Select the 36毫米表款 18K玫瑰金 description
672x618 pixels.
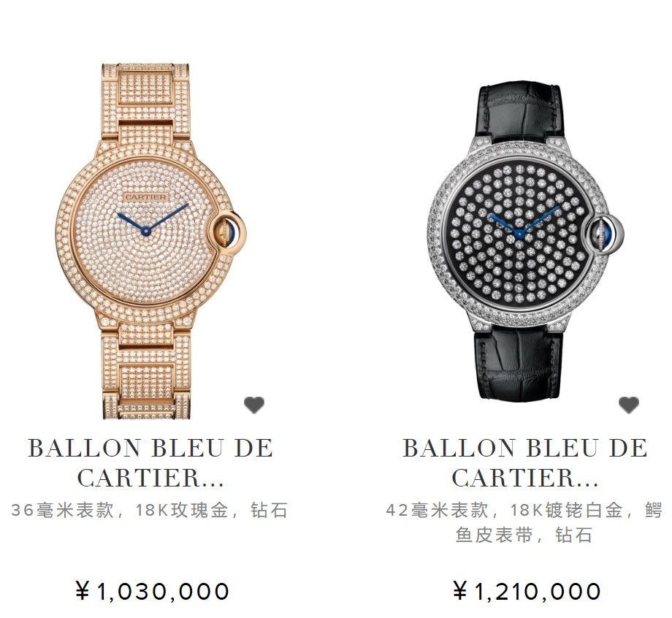point(149,511)
